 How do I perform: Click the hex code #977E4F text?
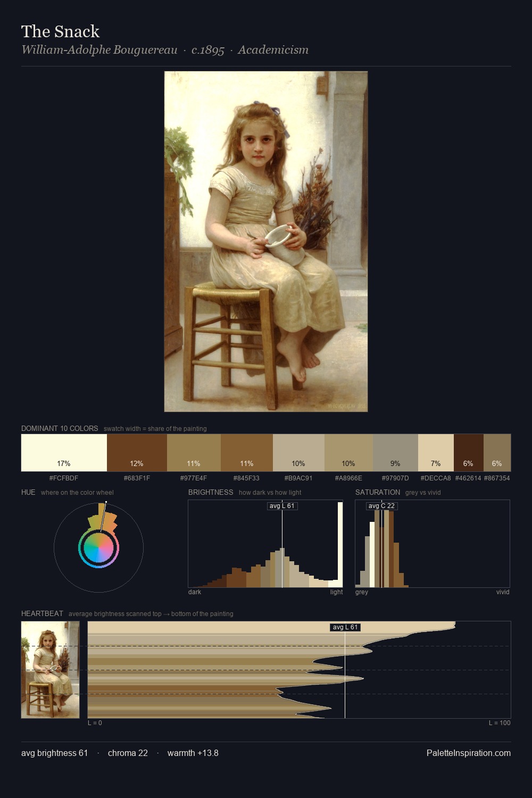(194, 478)
